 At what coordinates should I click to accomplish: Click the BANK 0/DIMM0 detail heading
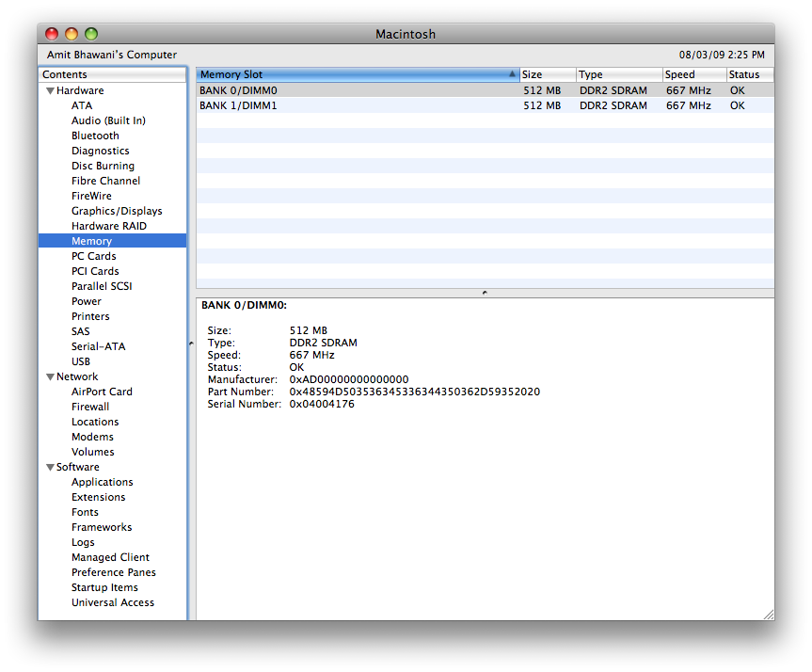[244, 305]
